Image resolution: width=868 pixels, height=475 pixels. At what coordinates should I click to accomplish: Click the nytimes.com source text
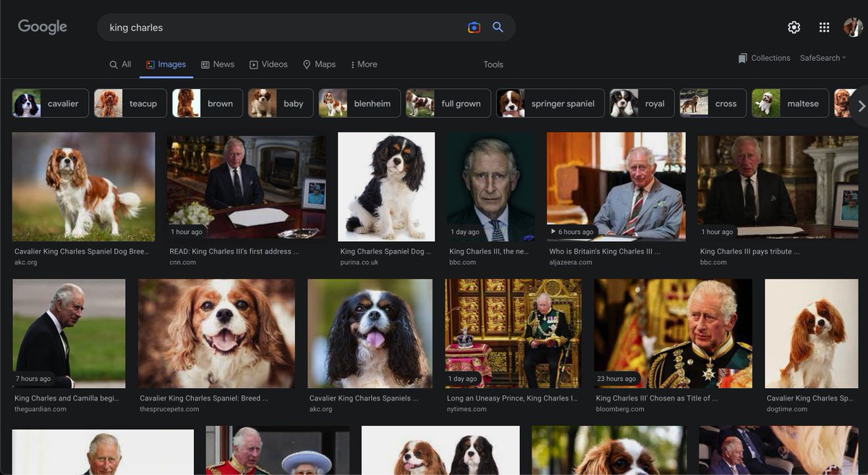[467, 409]
